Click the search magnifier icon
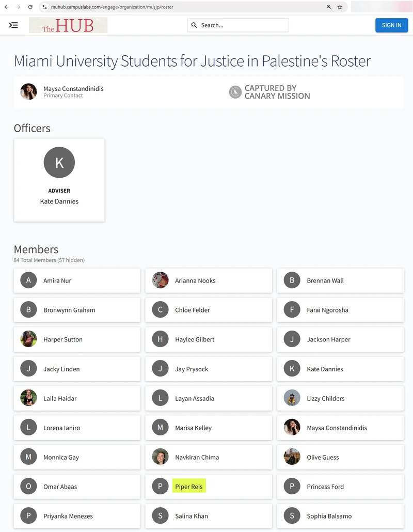Screen dimensions: 413x532 coord(194,25)
